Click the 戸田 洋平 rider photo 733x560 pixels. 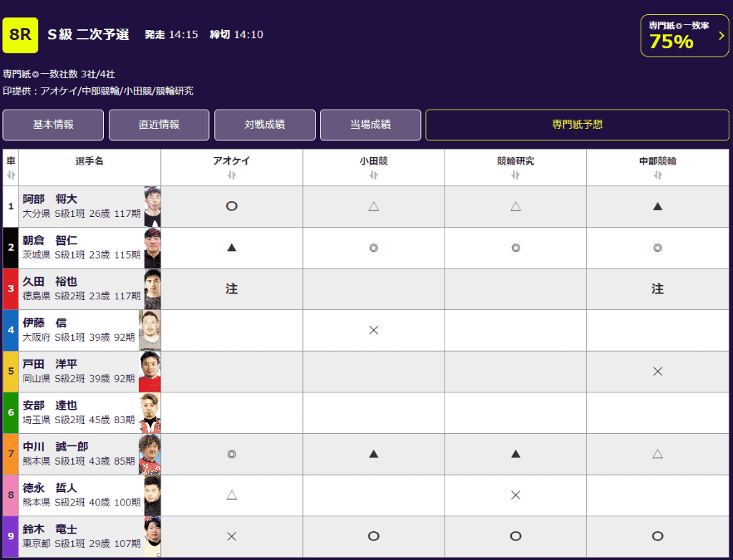tap(150, 372)
